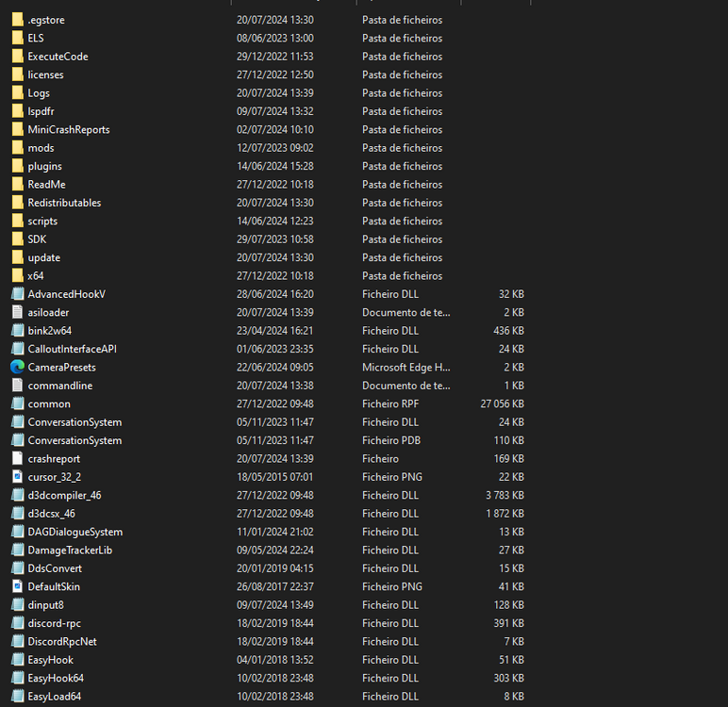The image size is (728, 707).
Task: Select the date 29/07/2023 10:58
Action: click(x=274, y=239)
